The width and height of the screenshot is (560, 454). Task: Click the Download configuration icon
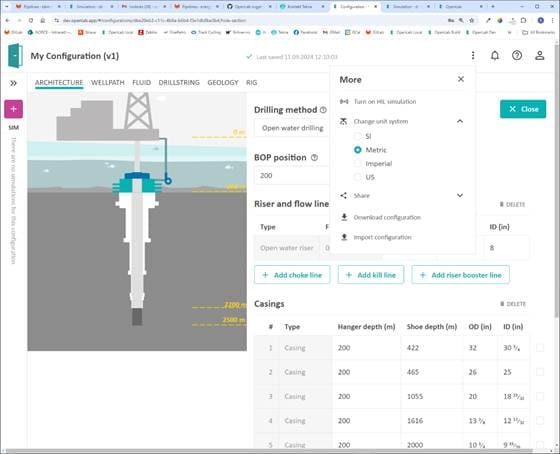click(x=344, y=217)
